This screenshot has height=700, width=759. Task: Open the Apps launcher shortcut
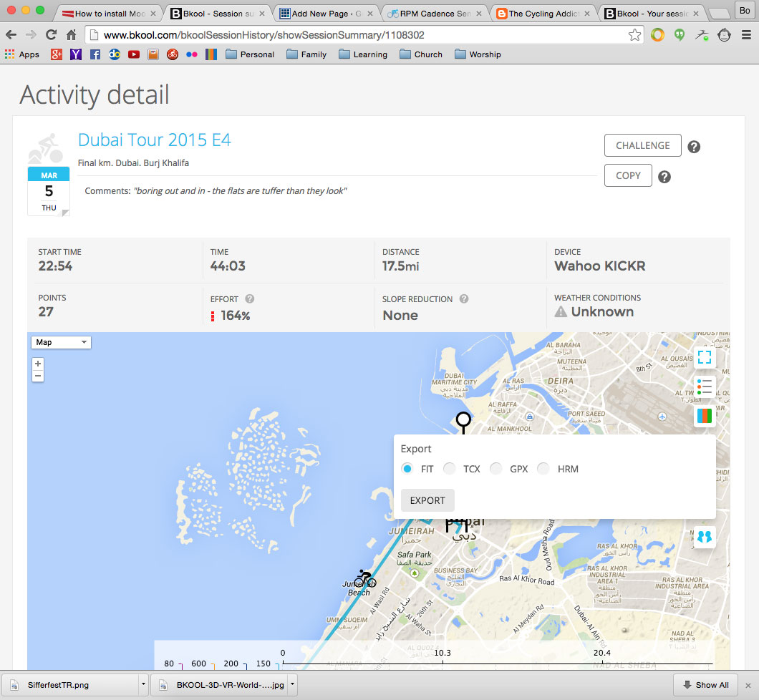point(21,54)
